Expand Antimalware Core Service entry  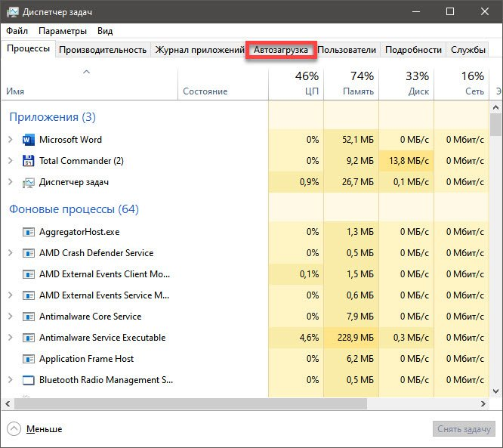[x=11, y=317]
